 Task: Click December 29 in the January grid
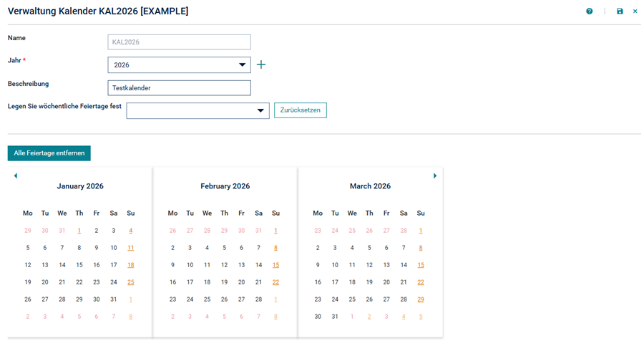[x=27, y=231]
